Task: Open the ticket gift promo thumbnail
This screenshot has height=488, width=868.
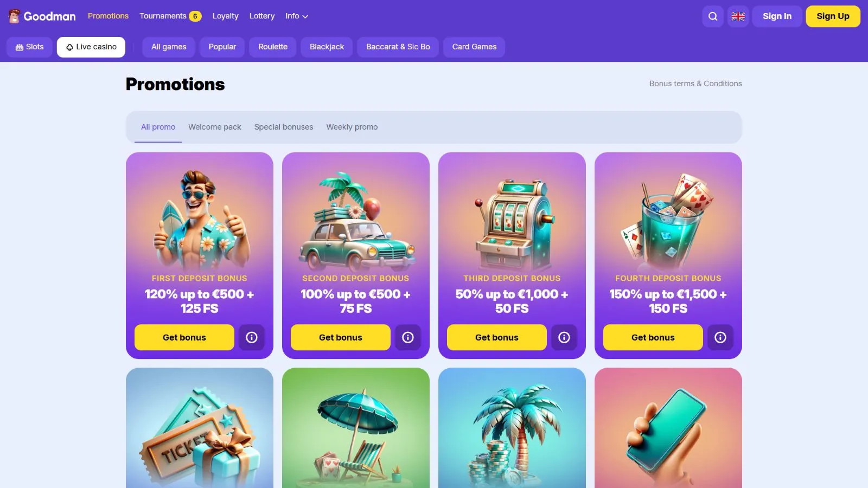Action: 200,428
